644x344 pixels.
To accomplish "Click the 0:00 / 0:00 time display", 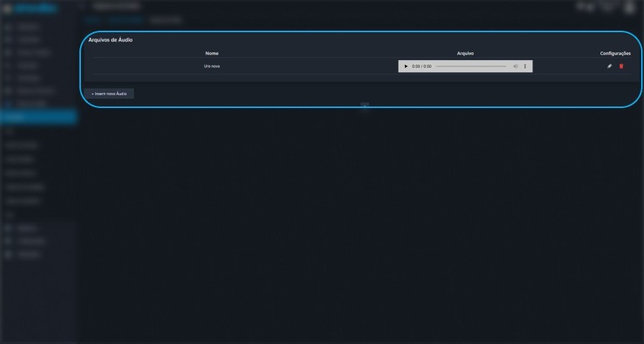I will [421, 66].
